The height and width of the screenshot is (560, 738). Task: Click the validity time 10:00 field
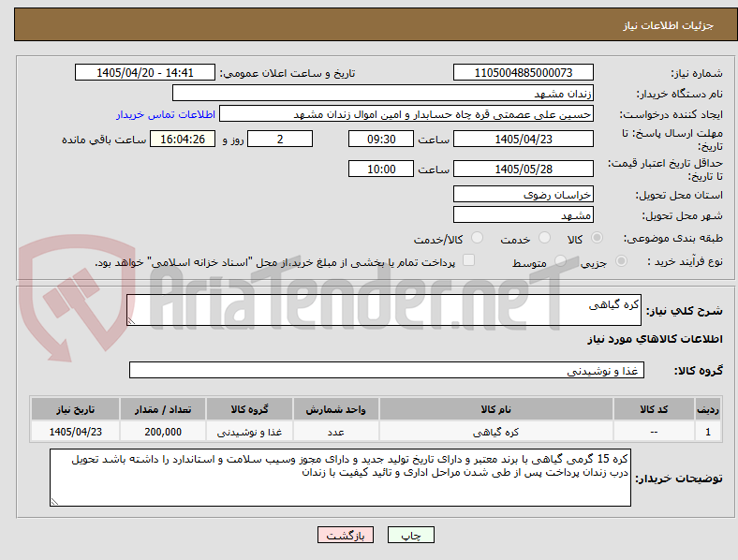[381, 169]
